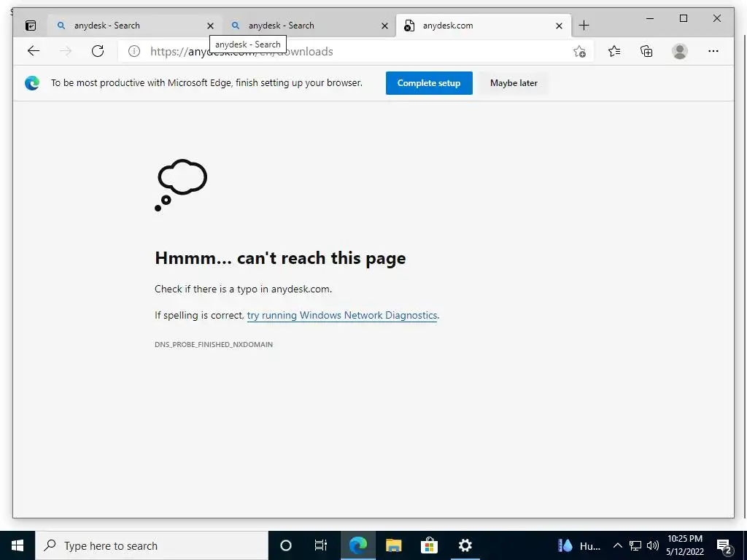Close the Edge window
This screenshot has height=560, width=747.
716,18
